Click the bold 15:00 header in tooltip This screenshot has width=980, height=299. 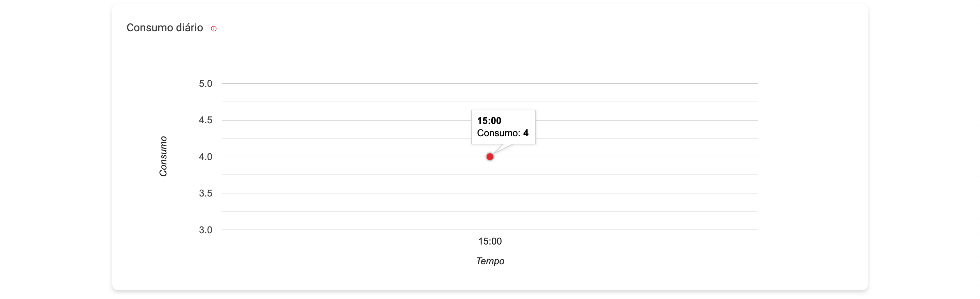[489, 121]
